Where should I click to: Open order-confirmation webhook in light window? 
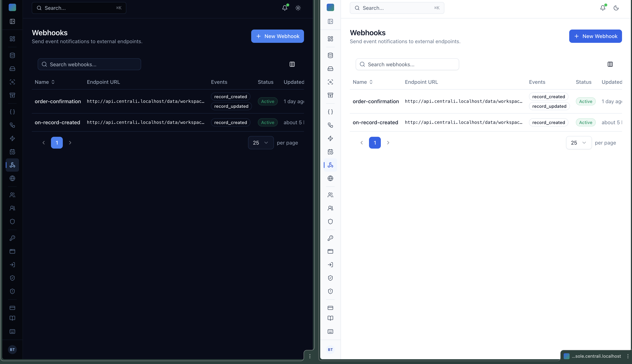coord(376,101)
